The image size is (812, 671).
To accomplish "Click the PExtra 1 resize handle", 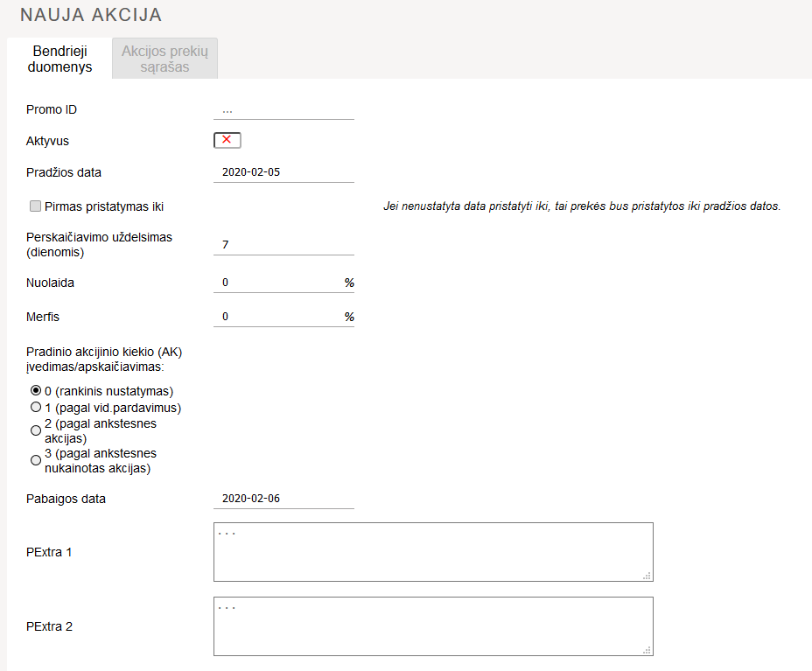I will (x=647, y=576).
